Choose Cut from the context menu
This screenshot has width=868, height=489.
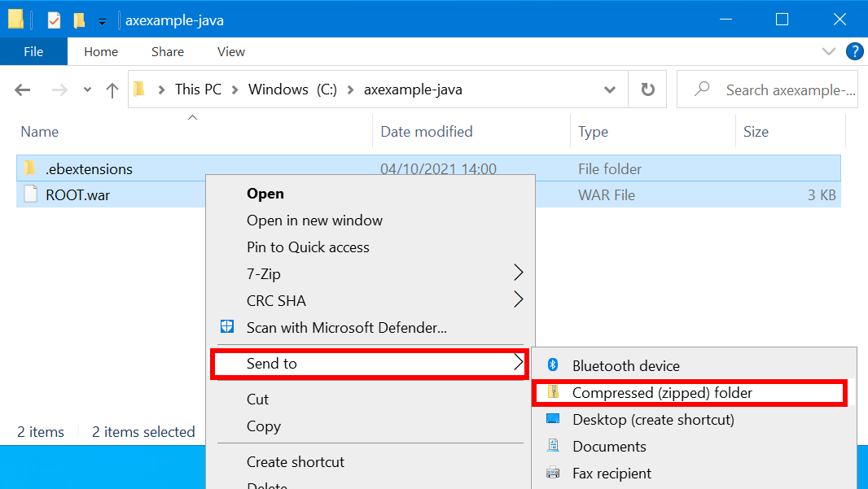pos(370,399)
